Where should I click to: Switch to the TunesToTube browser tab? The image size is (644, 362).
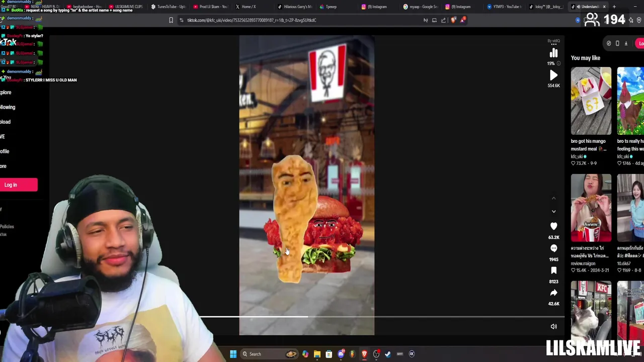(169, 7)
